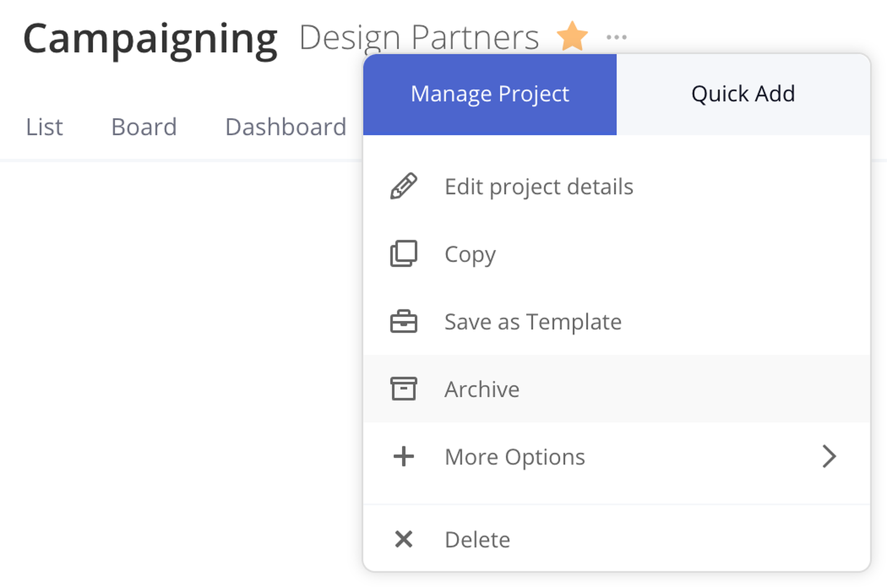Open the List view

[x=44, y=126]
